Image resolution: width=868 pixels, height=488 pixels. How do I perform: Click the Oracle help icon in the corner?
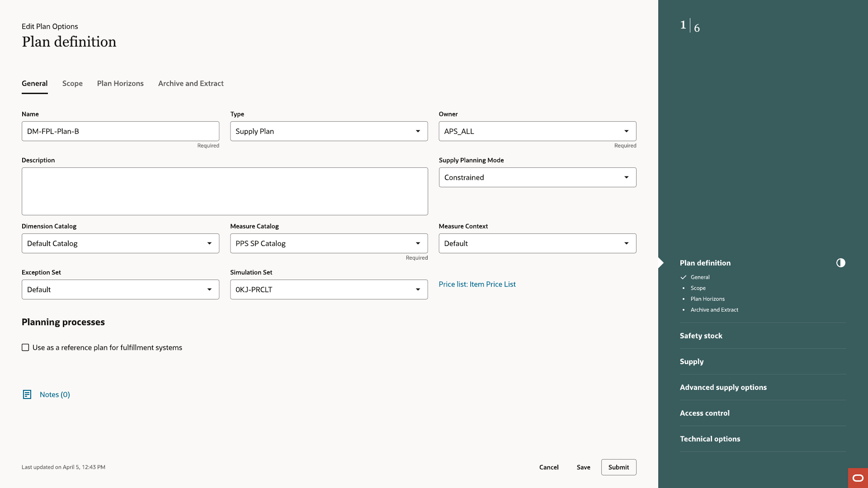tap(858, 478)
